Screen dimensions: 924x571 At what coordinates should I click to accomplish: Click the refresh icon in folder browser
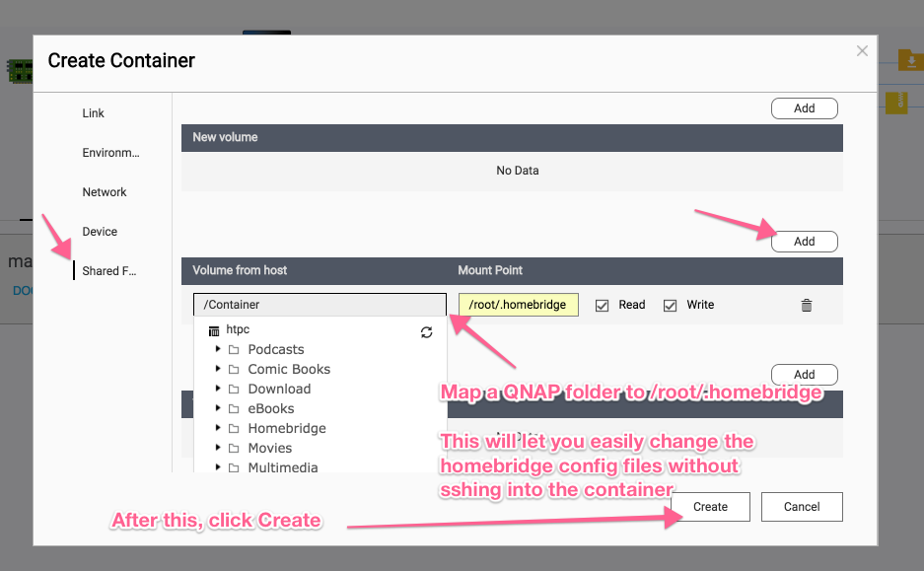click(427, 332)
